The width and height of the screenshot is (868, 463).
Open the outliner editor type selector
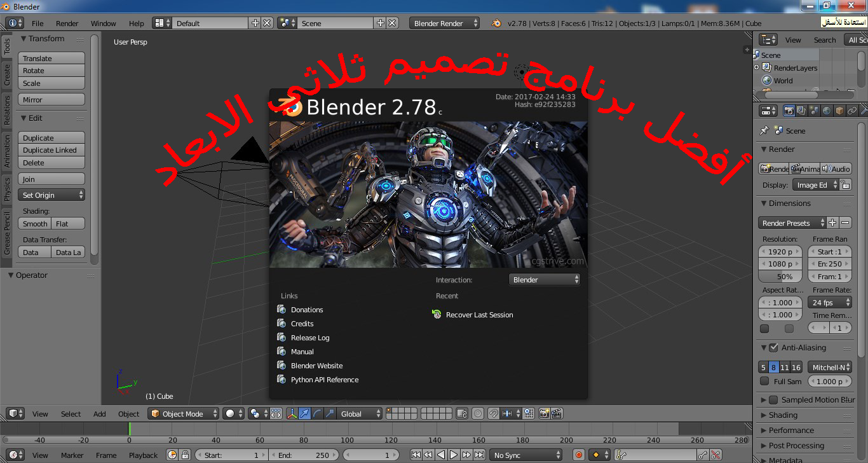[x=769, y=39]
